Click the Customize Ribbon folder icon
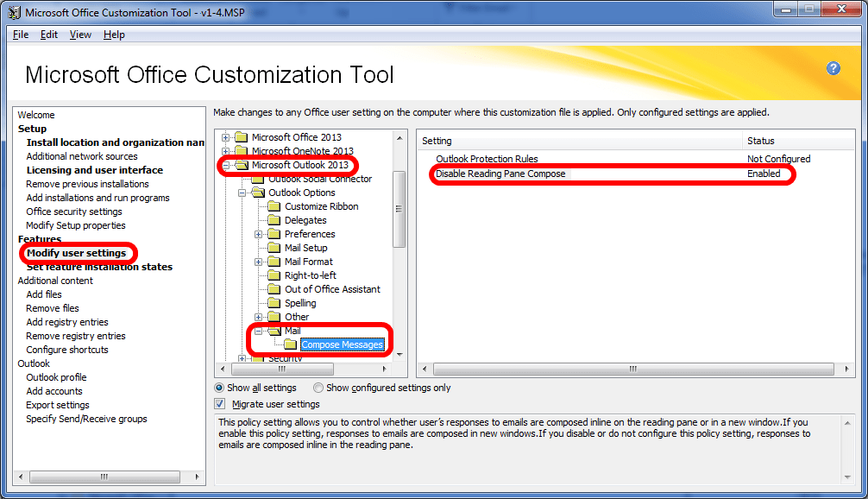The height and width of the screenshot is (499, 868). (274, 206)
